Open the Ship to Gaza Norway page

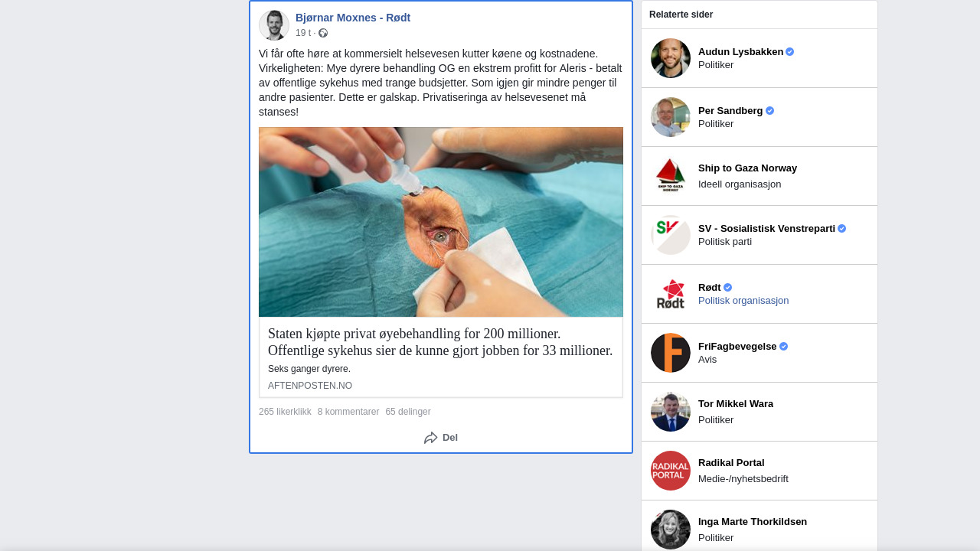(x=747, y=168)
